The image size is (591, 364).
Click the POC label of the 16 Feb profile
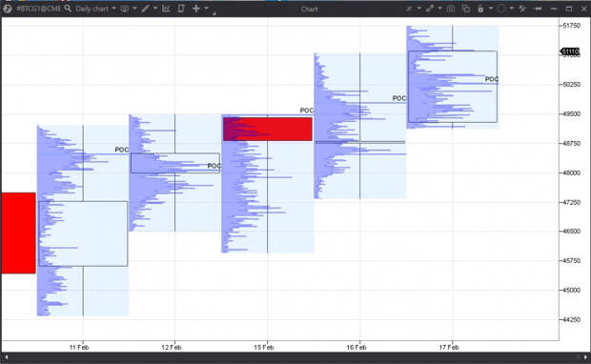pyautogui.click(x=399, y=98)
